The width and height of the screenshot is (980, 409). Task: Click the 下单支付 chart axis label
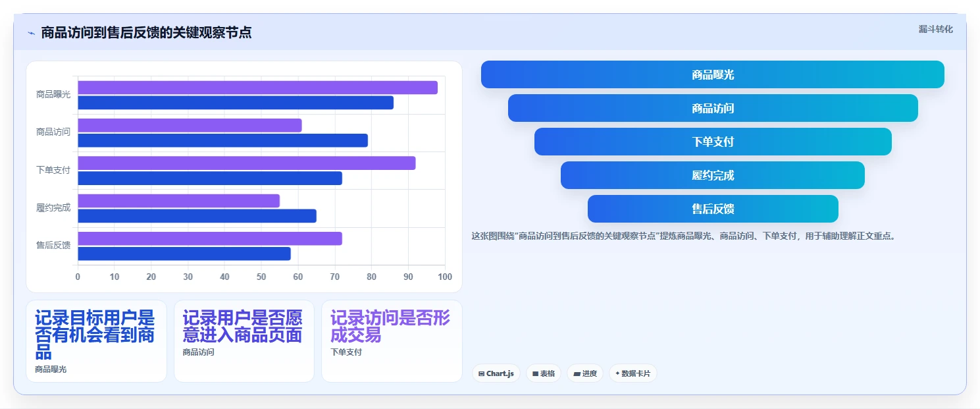(53, 170)
